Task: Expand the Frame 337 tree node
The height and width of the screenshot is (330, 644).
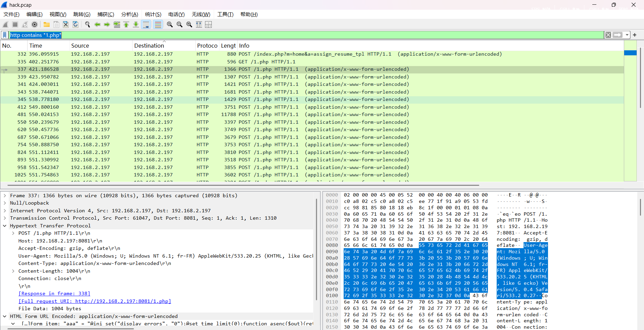Action: (x=5, y=196)
